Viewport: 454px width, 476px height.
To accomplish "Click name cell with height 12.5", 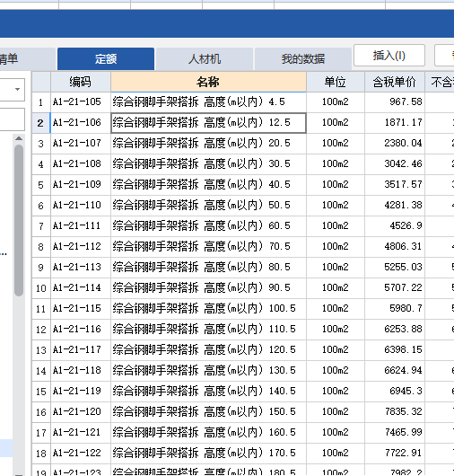I will [209, 123].
